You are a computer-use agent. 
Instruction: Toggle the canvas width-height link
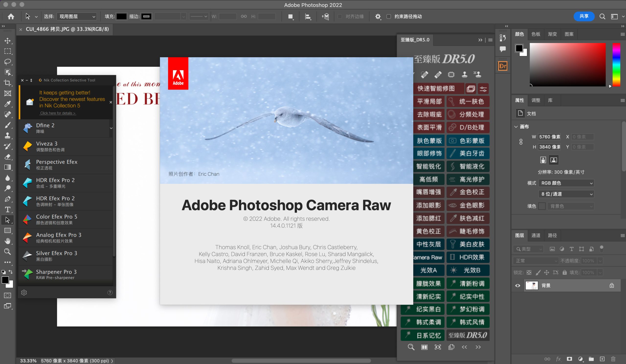click(x=521, y=142)
